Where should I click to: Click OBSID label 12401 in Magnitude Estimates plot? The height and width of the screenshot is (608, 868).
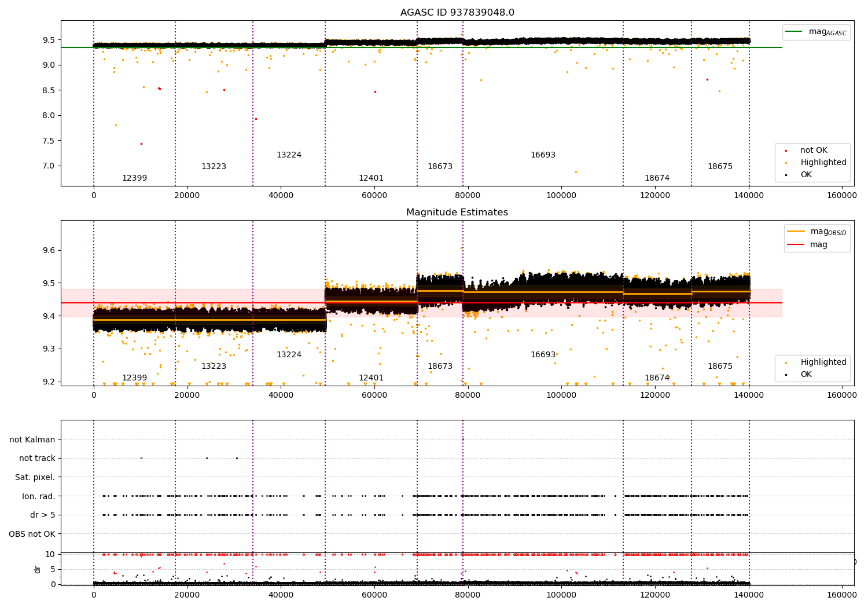click(371, 378)
